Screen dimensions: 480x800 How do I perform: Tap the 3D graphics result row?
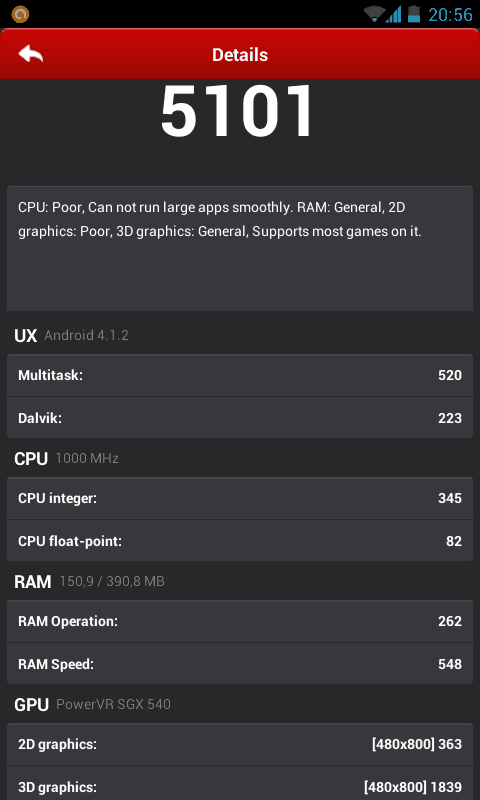(x=240, y=786)
